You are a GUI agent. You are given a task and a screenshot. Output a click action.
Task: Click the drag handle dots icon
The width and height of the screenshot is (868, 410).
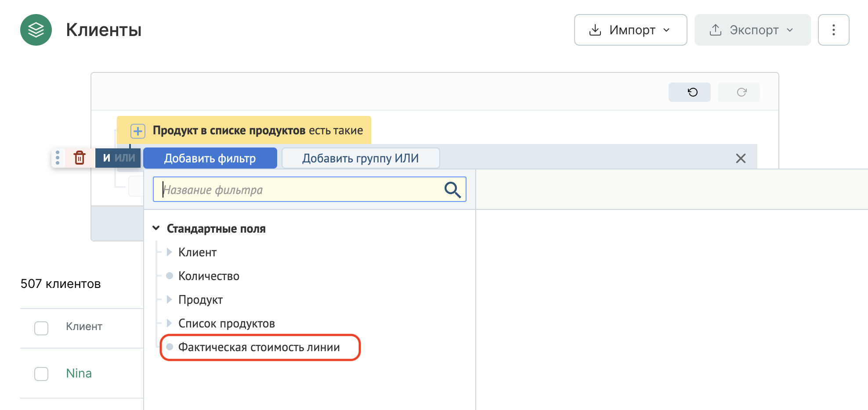pos(58,158)
